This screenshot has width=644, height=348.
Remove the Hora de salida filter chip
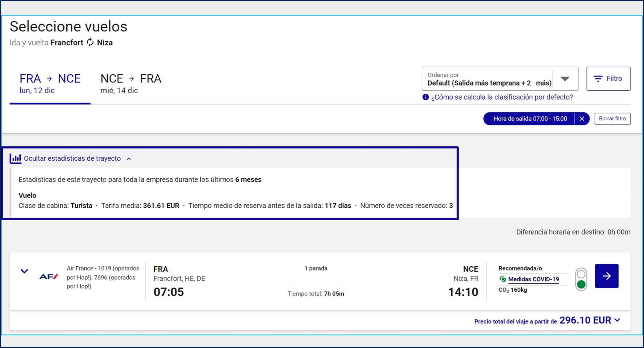pyautogui.click(x=582, y=119)
